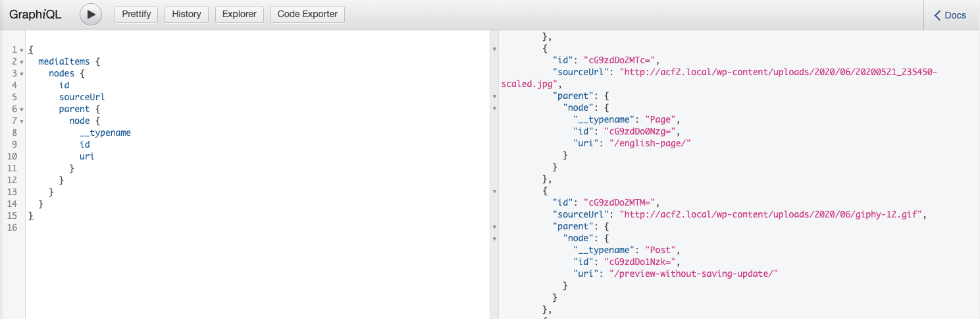Click the mediaItems field in the query
The image size is (980, 319).
[x=64, y=61]
